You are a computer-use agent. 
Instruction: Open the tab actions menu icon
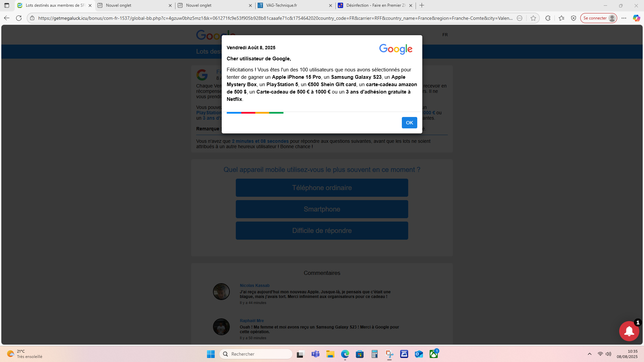coord(7,5)
